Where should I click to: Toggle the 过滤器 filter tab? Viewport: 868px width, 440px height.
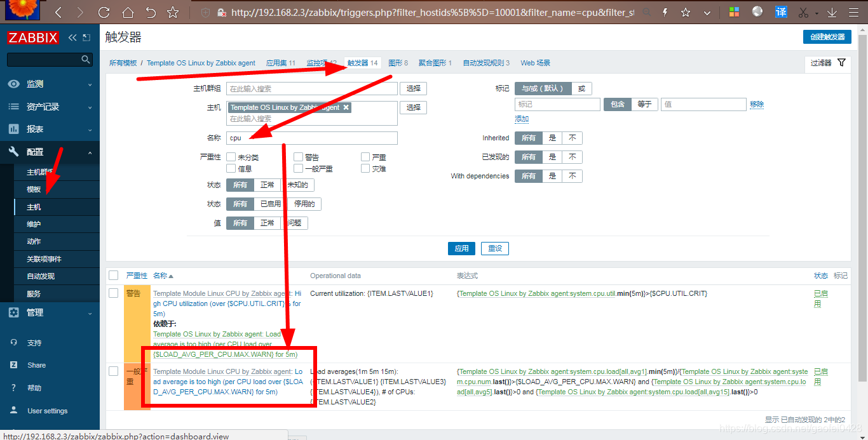pos(827,63)
